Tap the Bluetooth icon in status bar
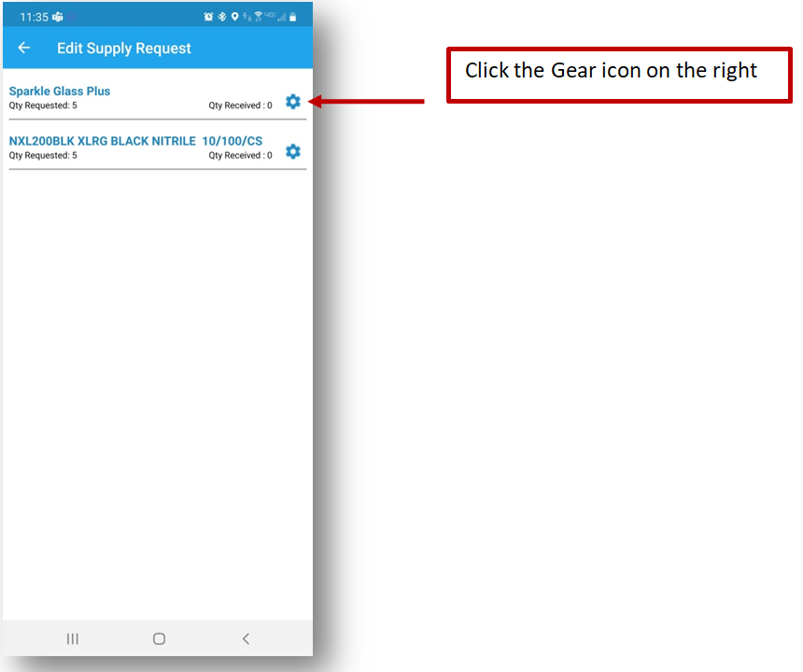 pyautogui.click(x=221, y=17)
